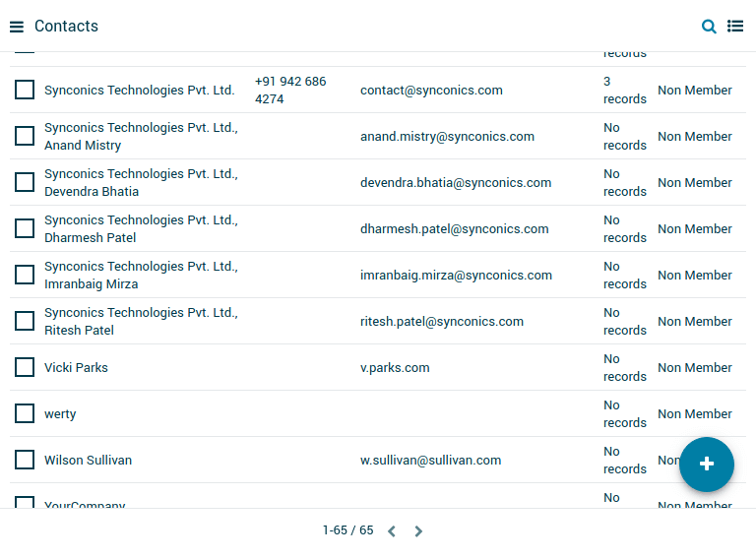Image resolution: width=756 pixels, height=559 pixels.
Task: Go to previous page arrow
Action: tap(392, 531)
